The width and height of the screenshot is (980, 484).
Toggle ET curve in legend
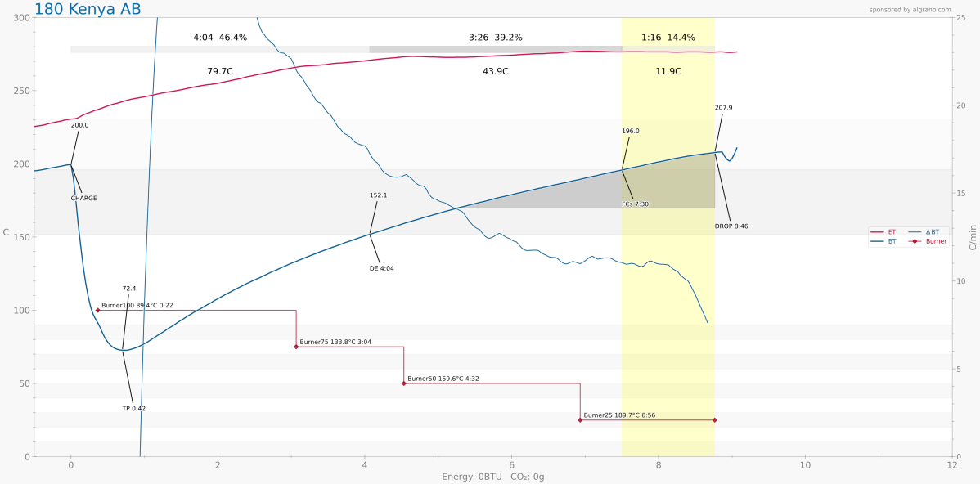883,231
